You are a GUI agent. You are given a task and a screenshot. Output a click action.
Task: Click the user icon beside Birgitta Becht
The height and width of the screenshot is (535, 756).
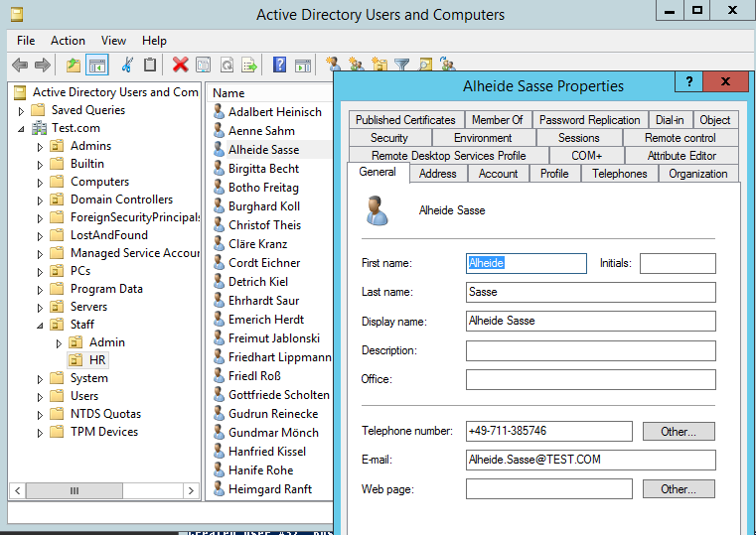(219, 169)
